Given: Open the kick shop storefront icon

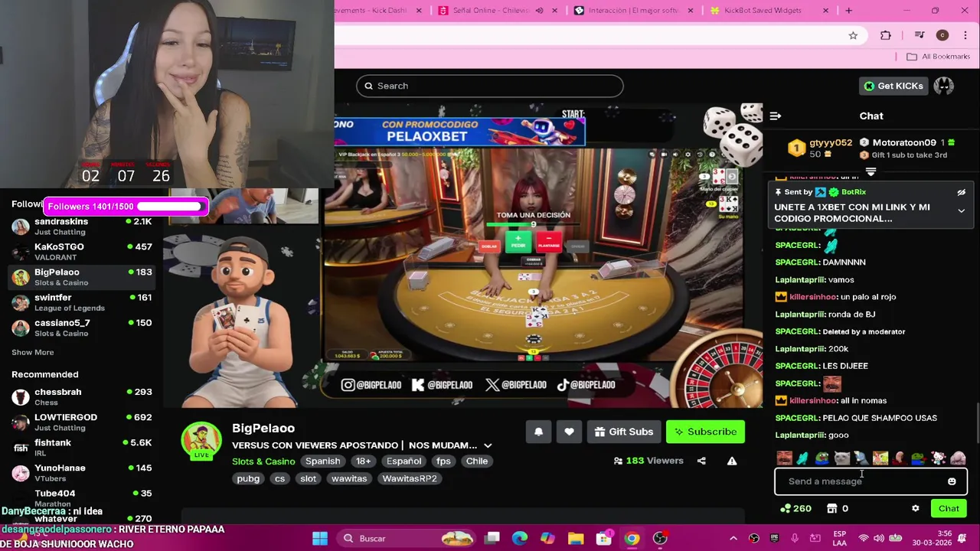Looking at the screenshot, I should coord(832,508).
